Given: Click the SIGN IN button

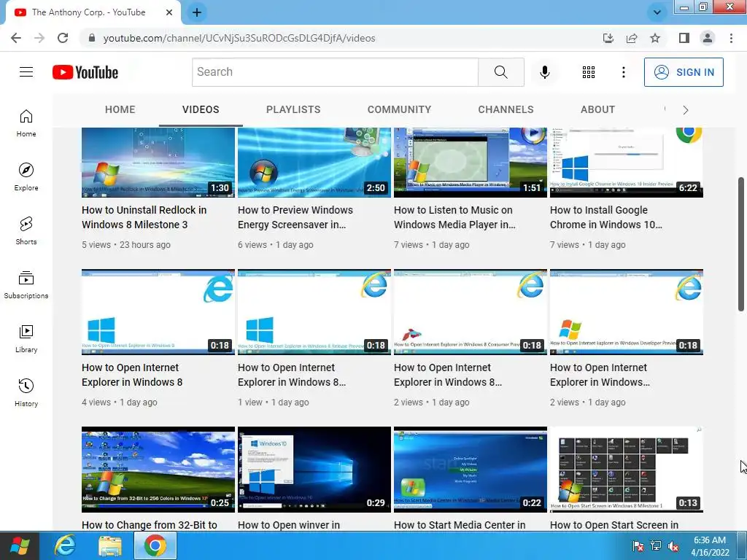Looking at the screenshot, I should [x=684, y=72].
